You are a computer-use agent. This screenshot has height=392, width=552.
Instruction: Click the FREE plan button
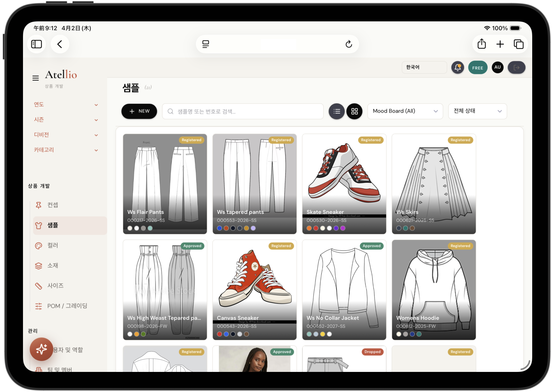coord(478,67)
